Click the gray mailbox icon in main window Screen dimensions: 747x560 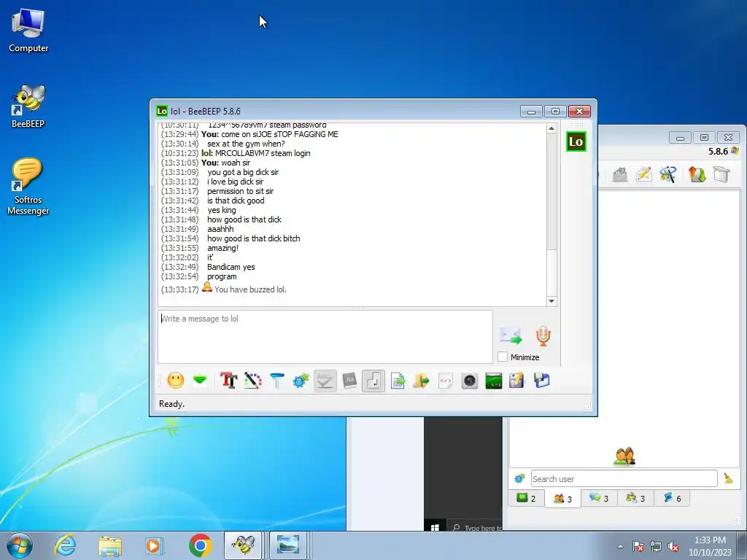pos(620,174)
